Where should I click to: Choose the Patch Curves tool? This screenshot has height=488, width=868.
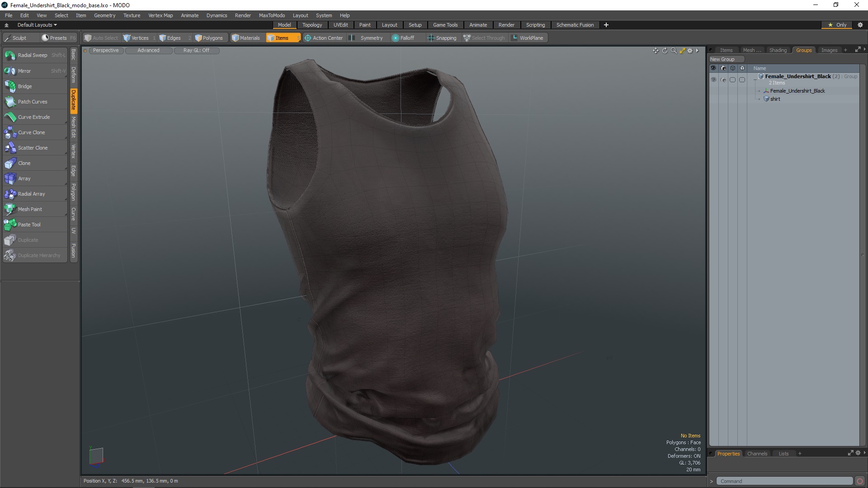pyautogui.click(x=35, y=102)
